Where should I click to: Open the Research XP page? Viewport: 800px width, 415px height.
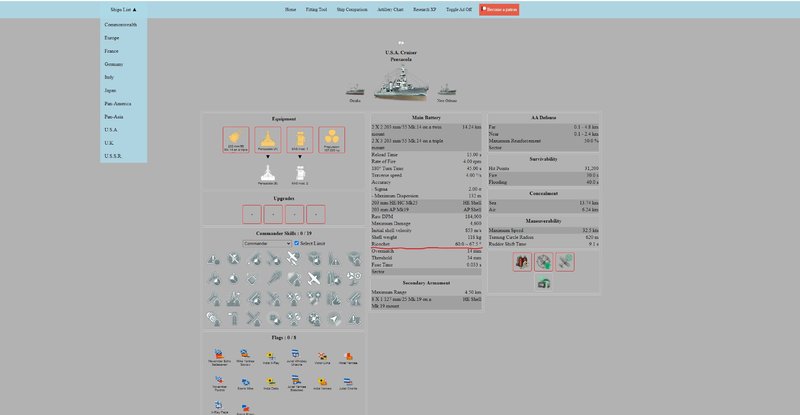click(424, 10)
